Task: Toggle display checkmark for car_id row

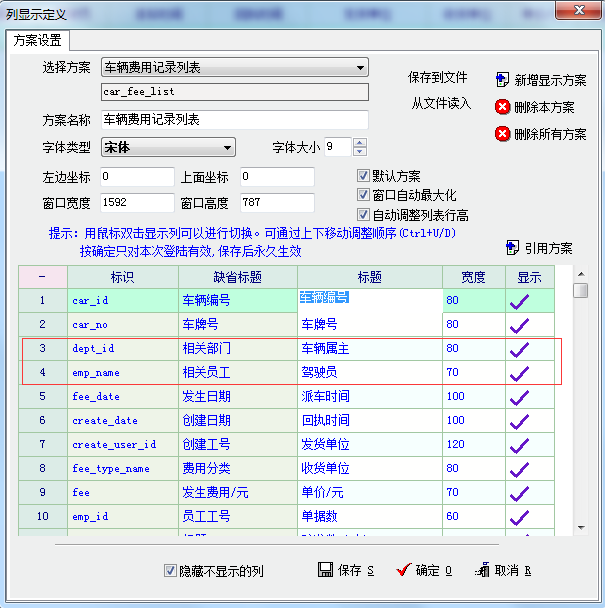Action: pos(520,300)
